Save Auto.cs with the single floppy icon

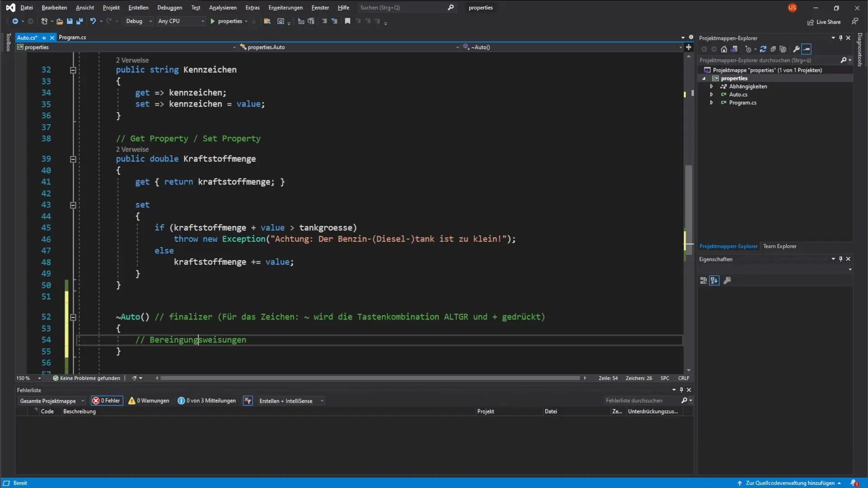[x=70, y=21]
